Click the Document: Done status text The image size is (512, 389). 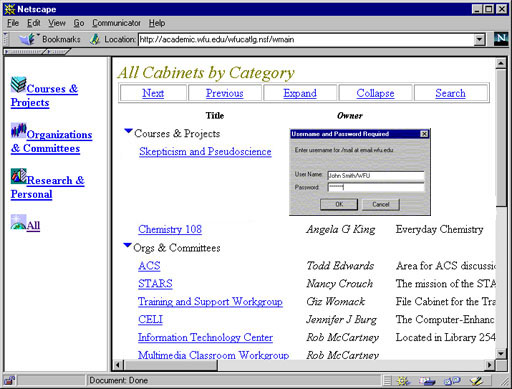pyautogui.click(x=118, y=380)
